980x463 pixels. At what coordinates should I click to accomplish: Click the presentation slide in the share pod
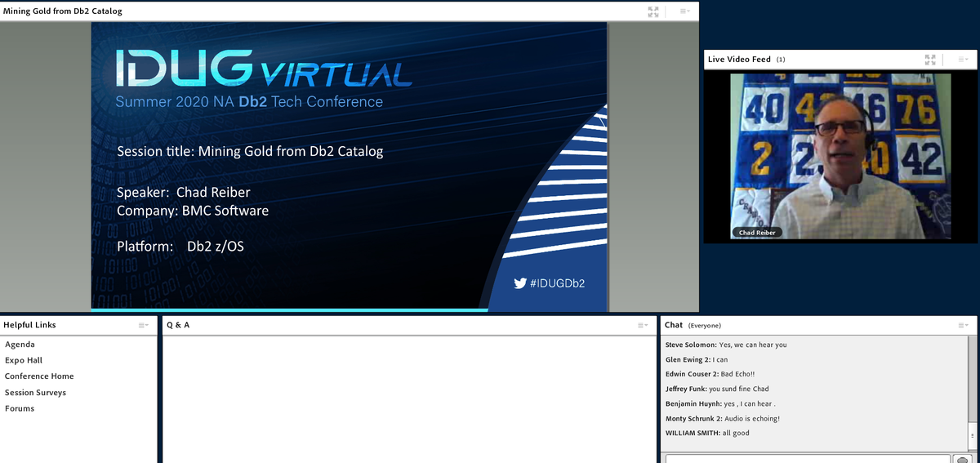point(349,166)
